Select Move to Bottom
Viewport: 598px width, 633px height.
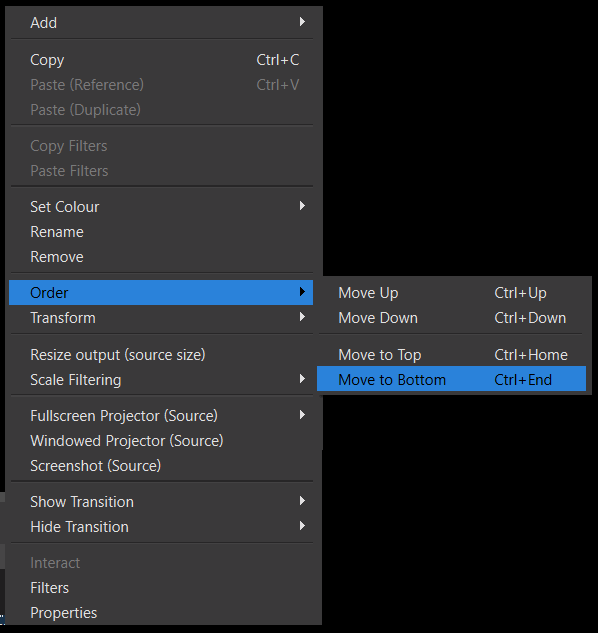tap(451, 379)
